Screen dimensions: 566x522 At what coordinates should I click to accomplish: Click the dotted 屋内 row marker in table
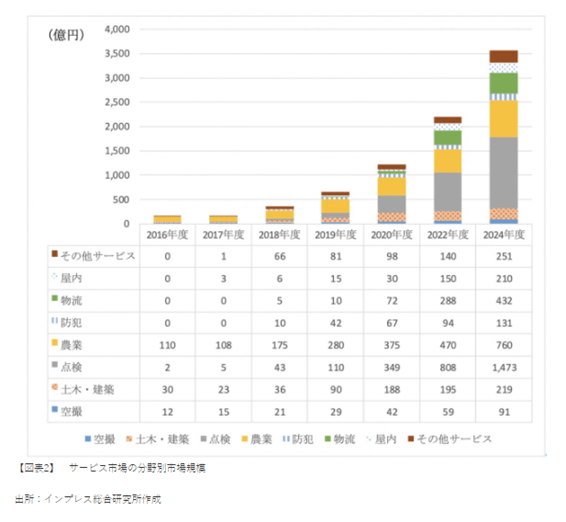coord(55,276)
